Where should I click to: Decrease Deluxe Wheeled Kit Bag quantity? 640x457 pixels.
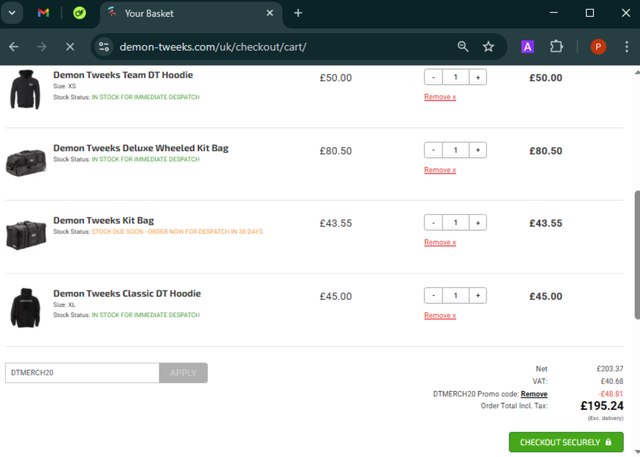coord(433,150)
